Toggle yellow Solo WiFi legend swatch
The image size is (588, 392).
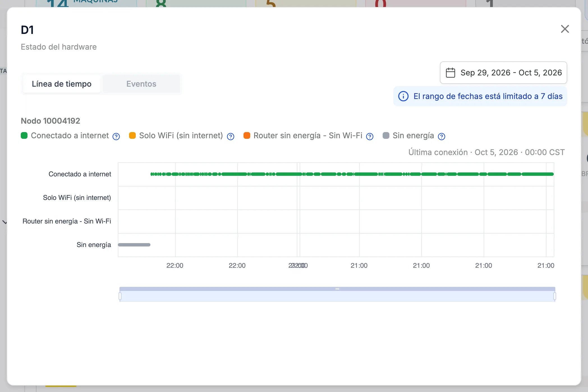[x=132, y=135]
